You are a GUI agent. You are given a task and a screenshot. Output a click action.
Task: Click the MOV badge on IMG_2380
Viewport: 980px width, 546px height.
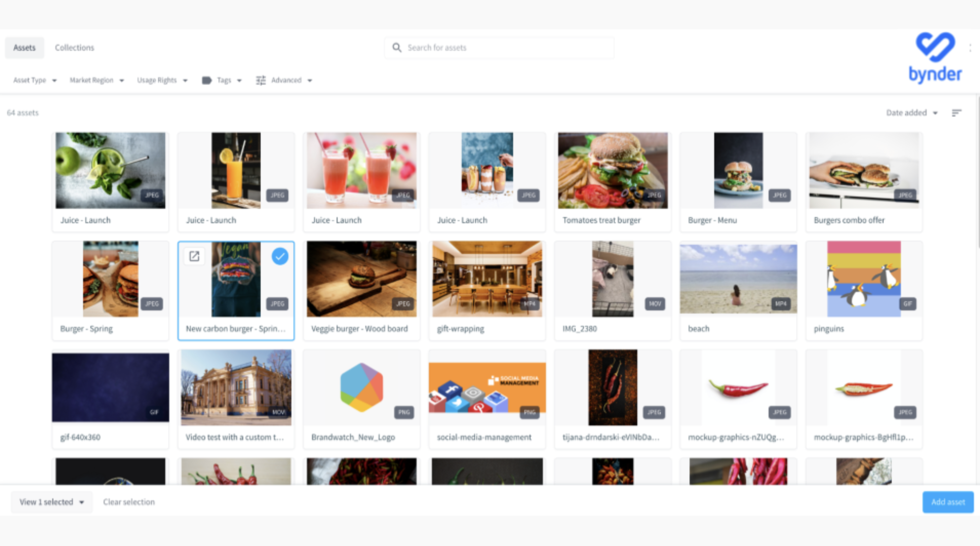[655, 304]
